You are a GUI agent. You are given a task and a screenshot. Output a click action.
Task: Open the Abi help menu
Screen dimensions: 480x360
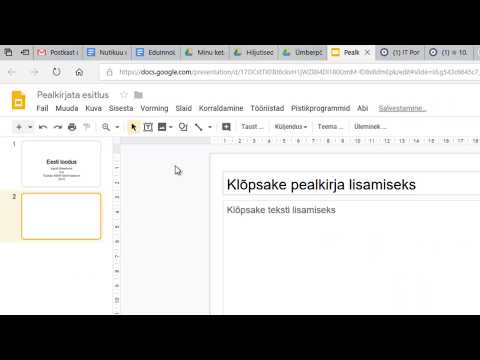tap(363, 108)
